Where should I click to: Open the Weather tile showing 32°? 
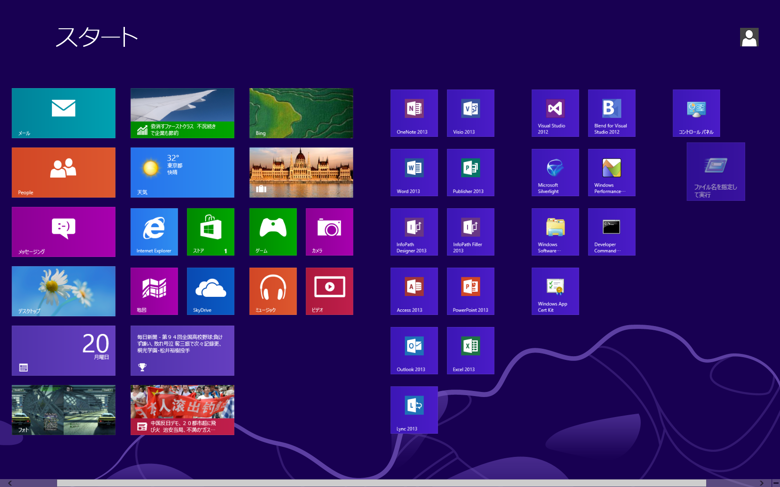tap(183, 173)
